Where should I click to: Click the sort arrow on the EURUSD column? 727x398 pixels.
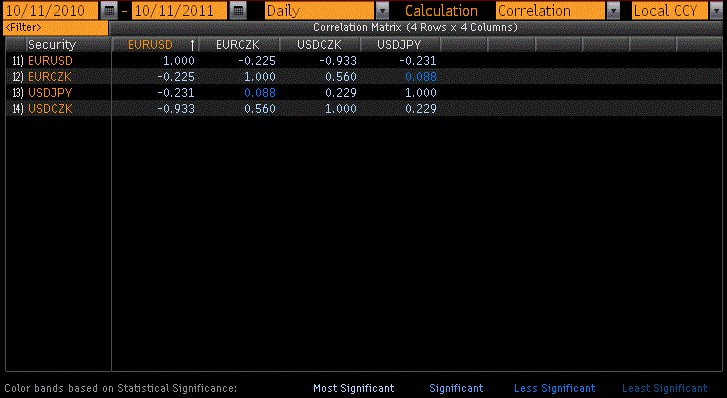(x=192, y=45)
